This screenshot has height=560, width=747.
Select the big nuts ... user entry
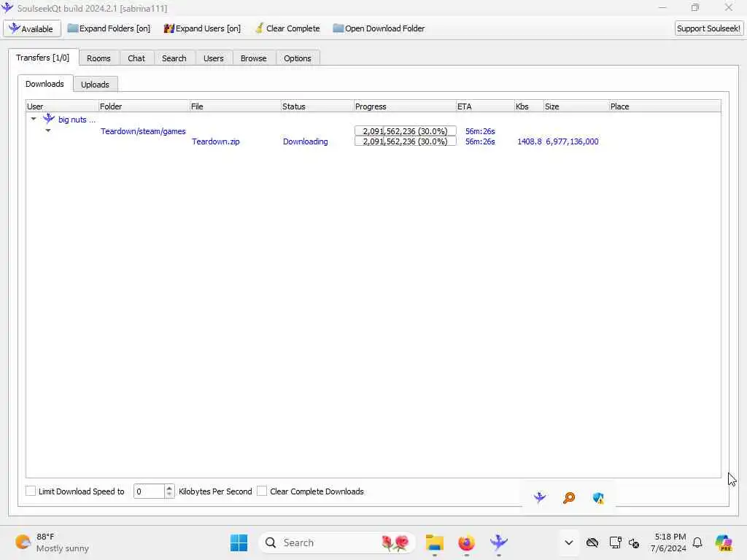(77, 120)
